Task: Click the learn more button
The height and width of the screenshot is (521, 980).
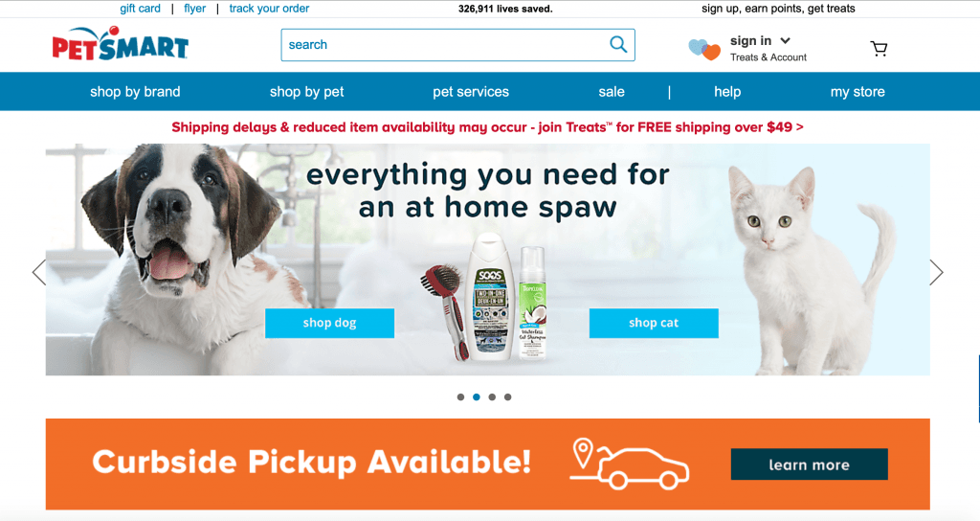Action: pyautogui.click(x=809, y=464)
